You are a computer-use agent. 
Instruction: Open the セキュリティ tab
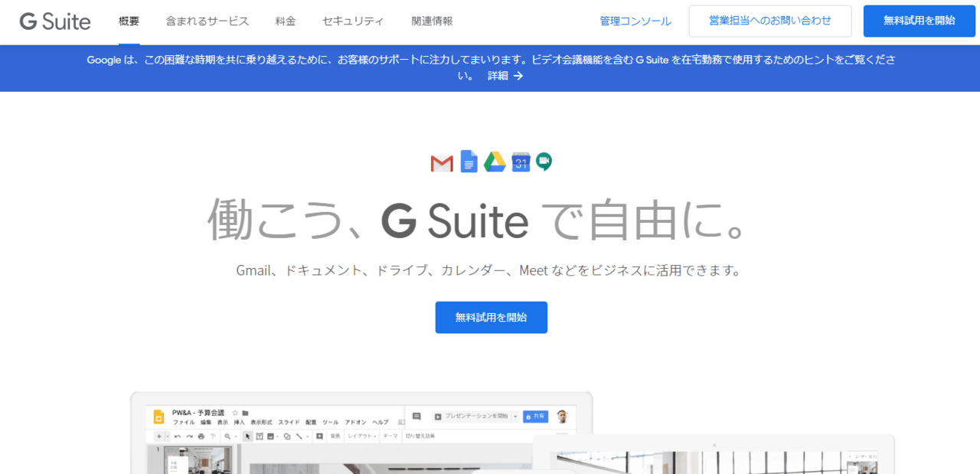(x=353, y=21)
